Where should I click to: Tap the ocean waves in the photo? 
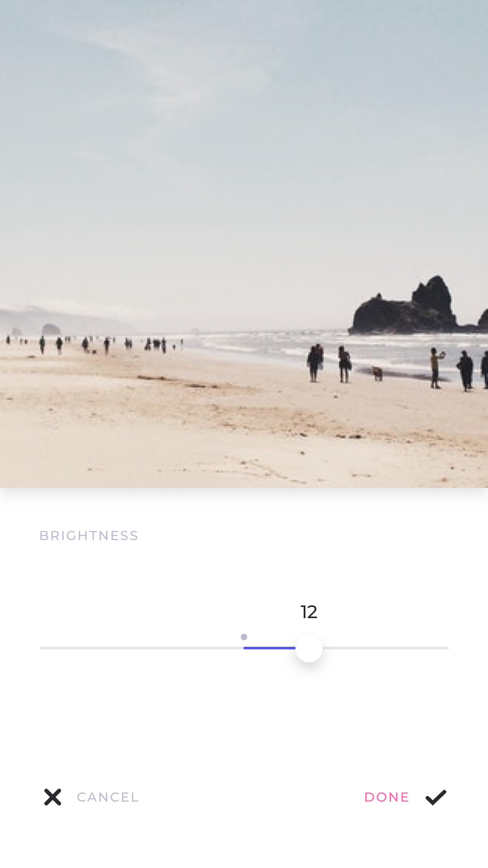[x=278, y=343]
